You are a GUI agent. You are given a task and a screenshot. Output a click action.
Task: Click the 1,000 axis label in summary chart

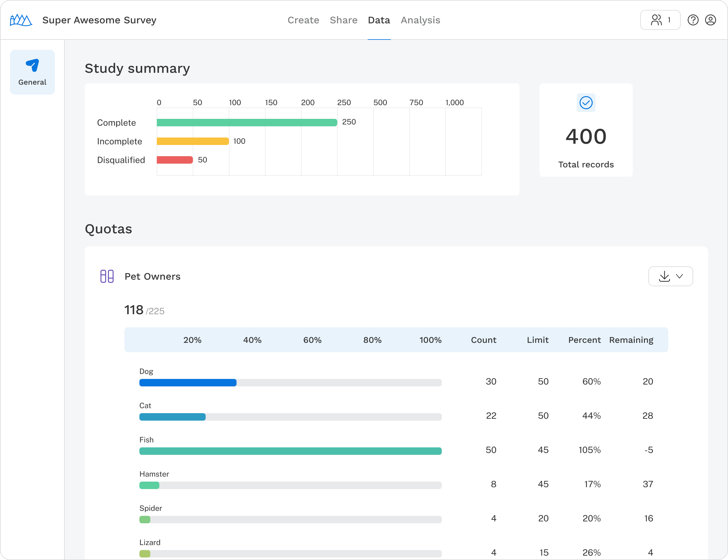coord(454,103)
